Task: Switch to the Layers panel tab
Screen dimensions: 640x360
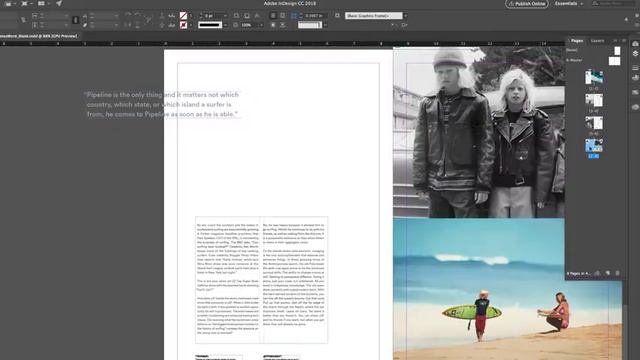Action: coord(597,40)
